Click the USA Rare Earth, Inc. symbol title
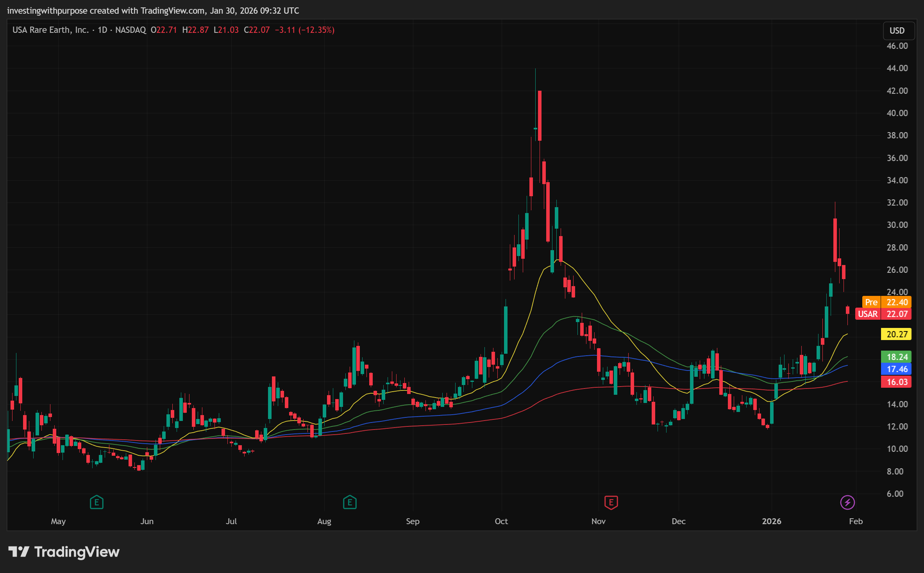Viewport: 924px width, 573px height. click(x=50, y=30)
